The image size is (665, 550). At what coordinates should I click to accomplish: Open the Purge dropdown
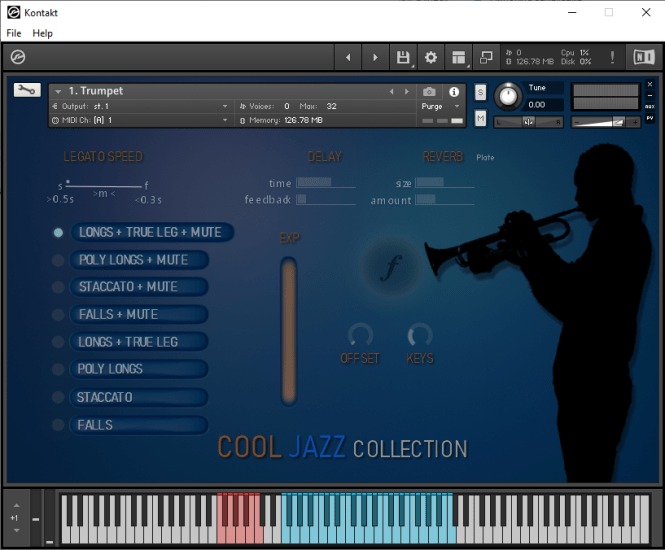(x=440, y=106)
